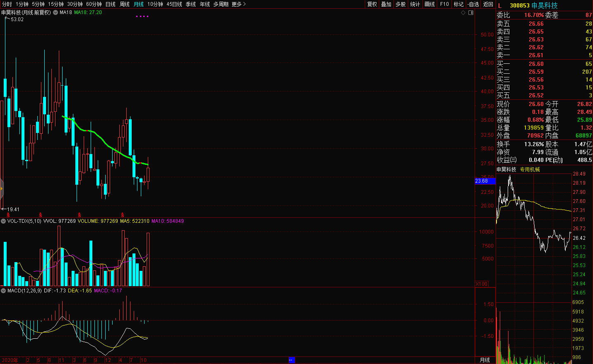Open the F10 company info page
The width and height of the screenshot is (593, 364).
coord(444,4)
